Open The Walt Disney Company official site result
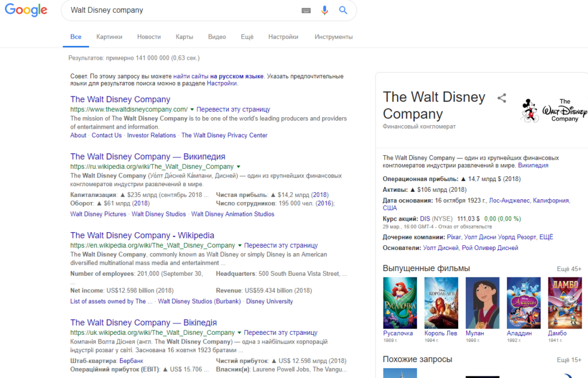This screenshot has height=378, width=588. pyautogui.click(x=120, y=99)
